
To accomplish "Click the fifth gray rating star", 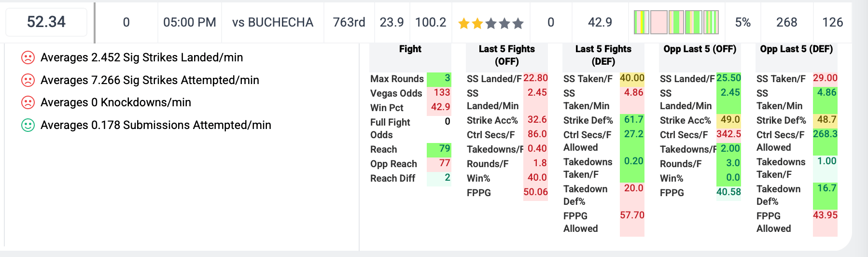I will point(518,23).
